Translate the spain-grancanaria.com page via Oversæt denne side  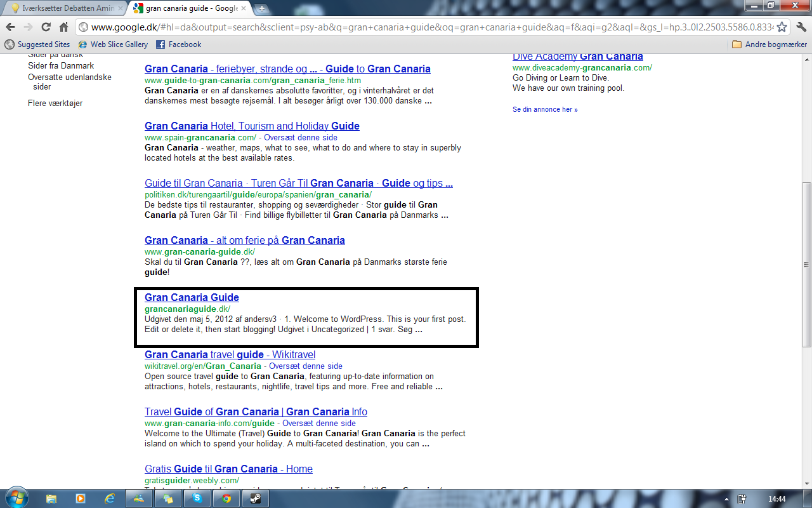tap(301, 137)
